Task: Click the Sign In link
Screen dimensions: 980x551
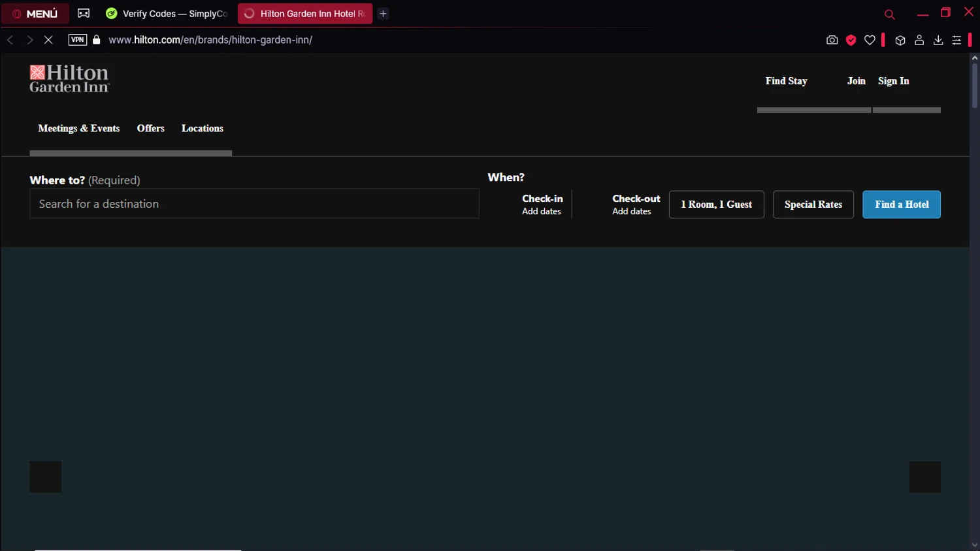Action: point(893,81)
